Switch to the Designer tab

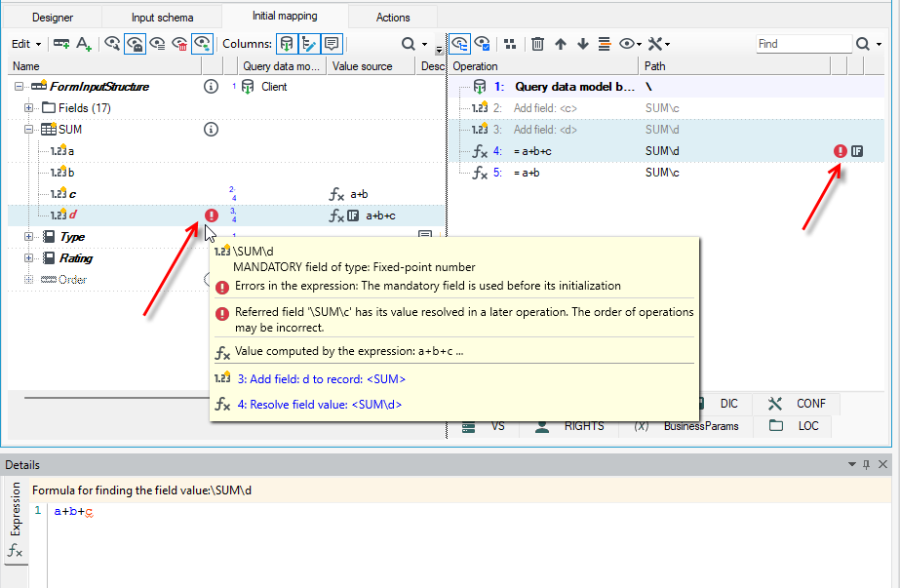pyautogui.click(x=53, y=18)
